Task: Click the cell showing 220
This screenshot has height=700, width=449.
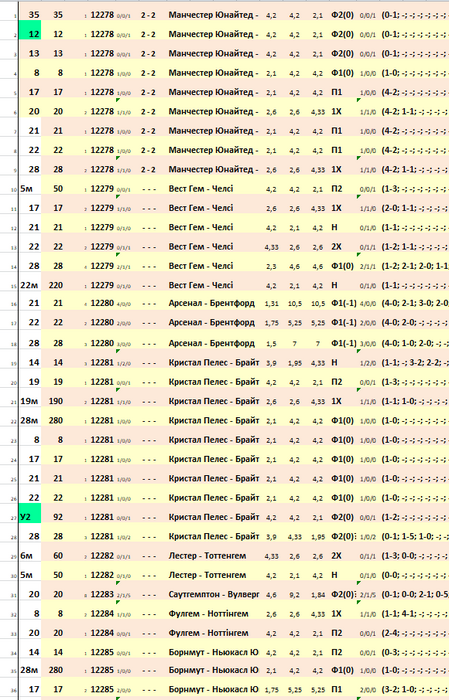Action: pos(56,285)
